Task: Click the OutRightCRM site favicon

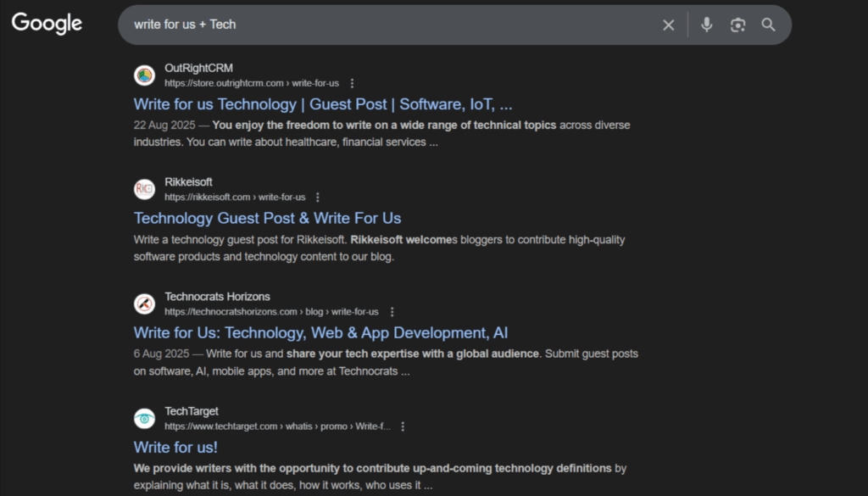Action: (x=145, y=75)
